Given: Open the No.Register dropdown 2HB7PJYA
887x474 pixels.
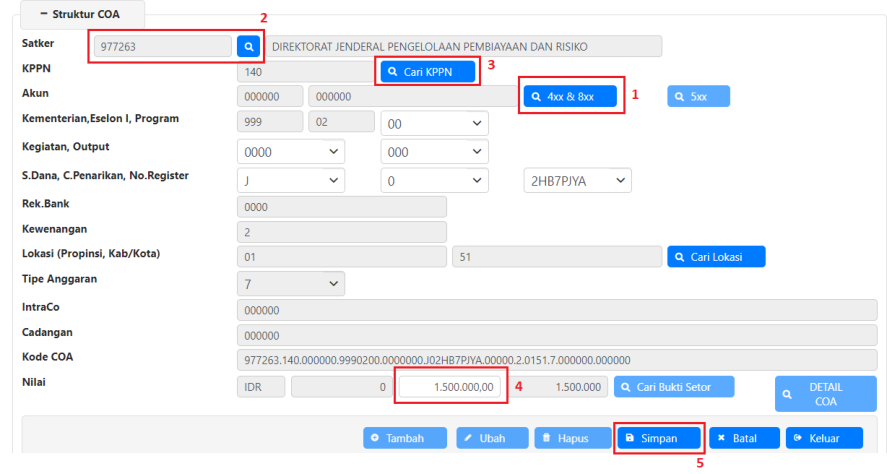Looking at the screenshot, I should pyautogui.click(x=577, y=180).
